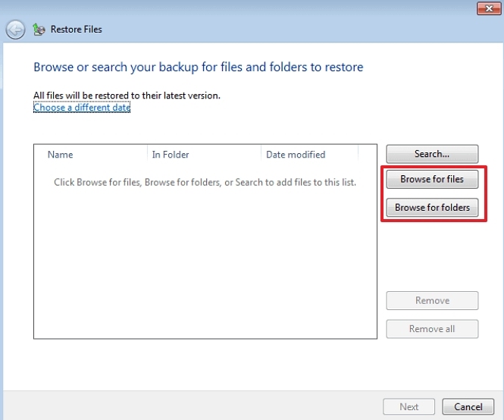Screen dimensions: 504x420
Task: Open the 'Choose a different date' link
Action: (82, 107)
